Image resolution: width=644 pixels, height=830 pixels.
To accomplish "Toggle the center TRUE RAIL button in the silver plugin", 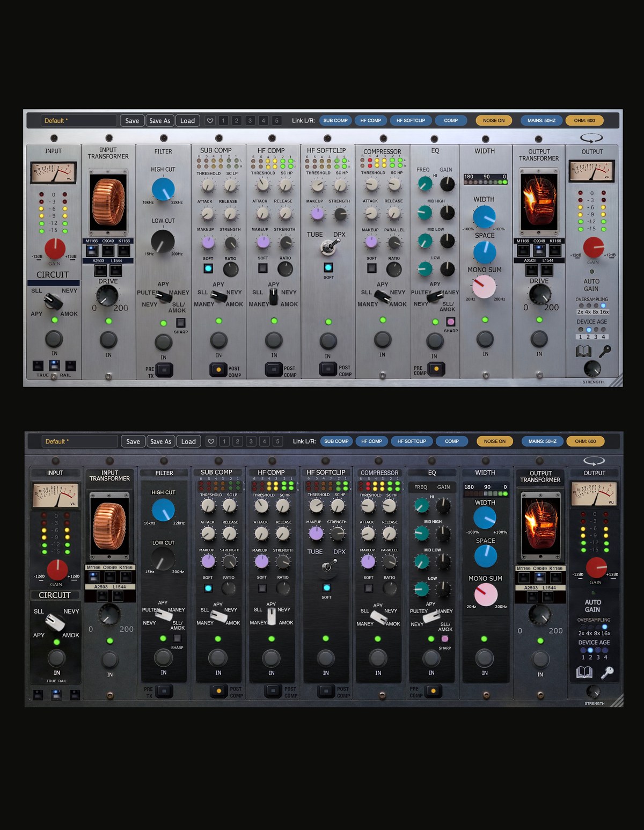I will tap(54, 365).
